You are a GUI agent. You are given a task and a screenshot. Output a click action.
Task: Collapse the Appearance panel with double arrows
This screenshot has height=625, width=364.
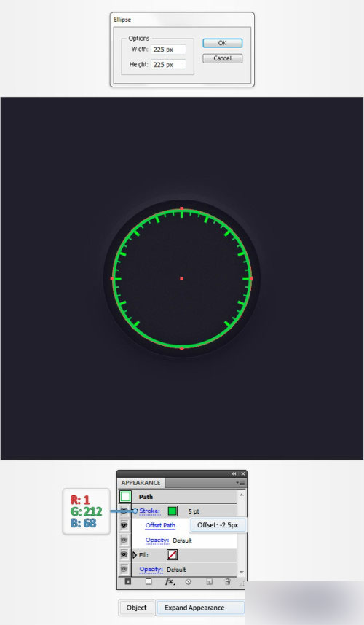click(x=234, y=473)
